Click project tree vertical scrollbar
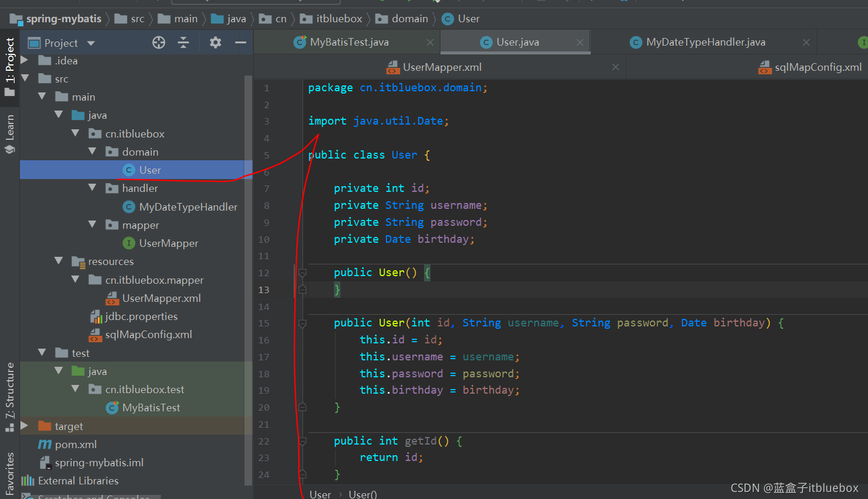This screenshot has height=499, width=868. point(248,281)
